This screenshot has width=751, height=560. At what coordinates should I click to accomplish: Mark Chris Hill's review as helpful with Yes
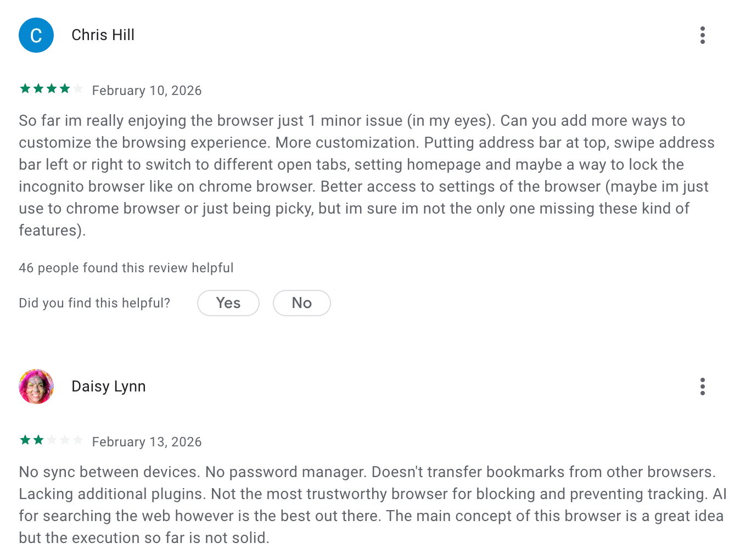228,303
